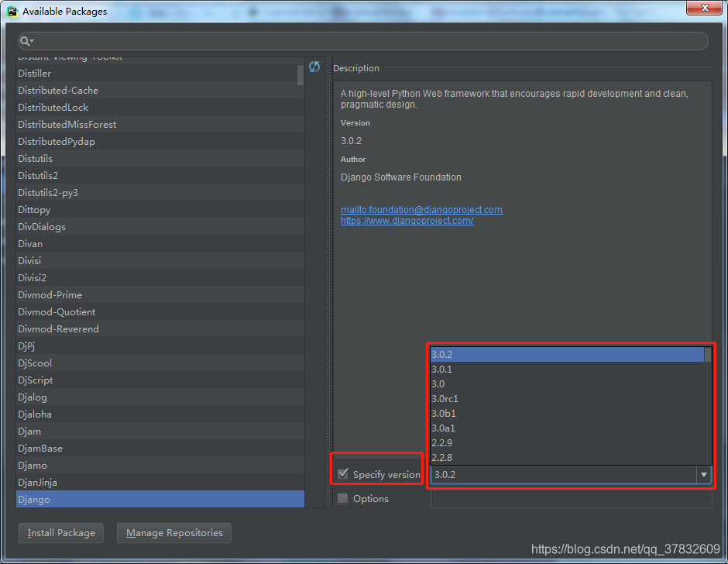Select the Djaloha package

tap(160, 414)
